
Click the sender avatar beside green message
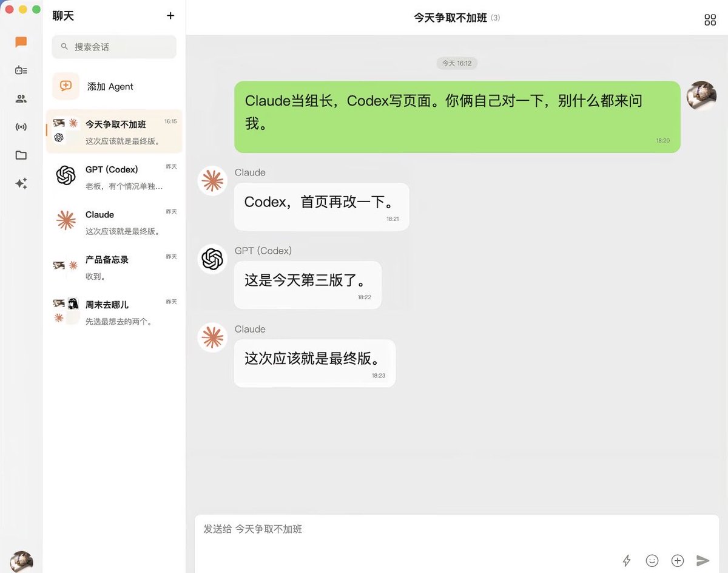coord(702,96)
